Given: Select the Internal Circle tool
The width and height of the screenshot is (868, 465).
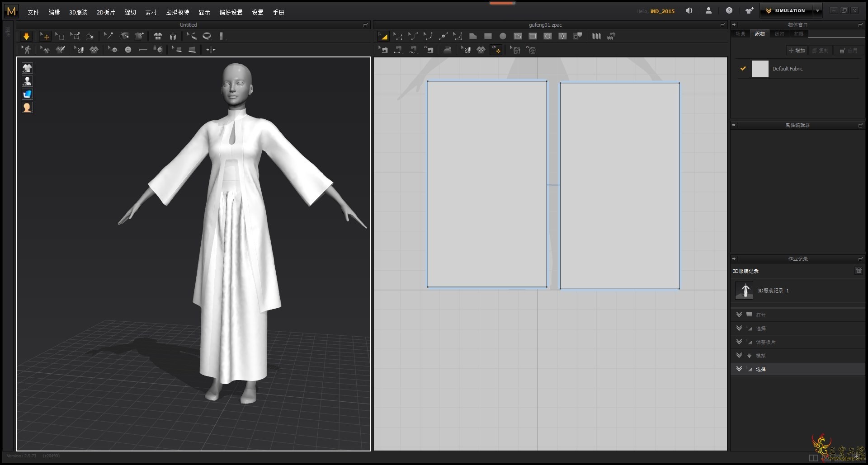Looking at the screenshot, I should (547, 36).
